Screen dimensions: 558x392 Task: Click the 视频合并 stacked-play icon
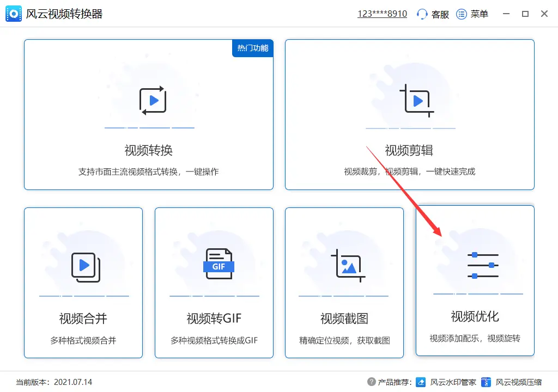click(x=86, y=267)
